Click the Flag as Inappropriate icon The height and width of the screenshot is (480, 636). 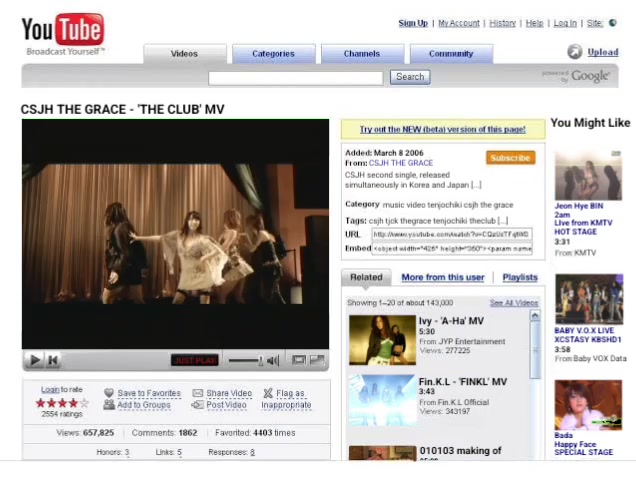pos(268,393)
